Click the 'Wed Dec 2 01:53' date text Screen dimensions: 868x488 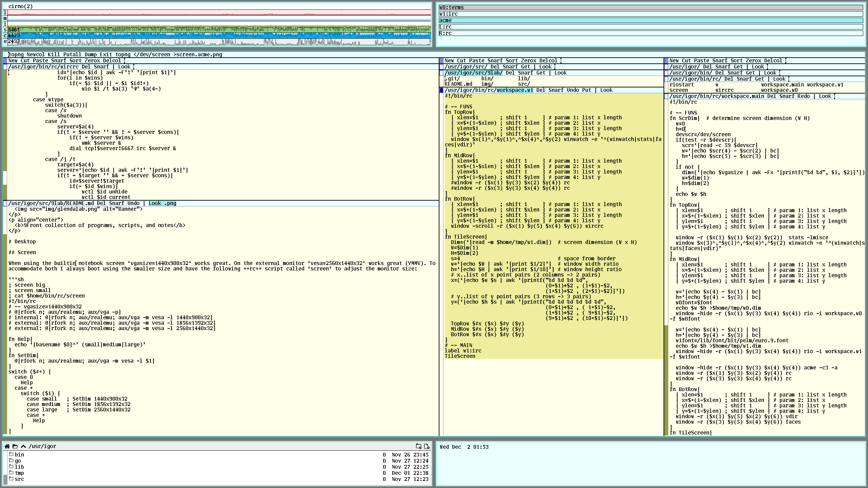[x=464, y=447]
